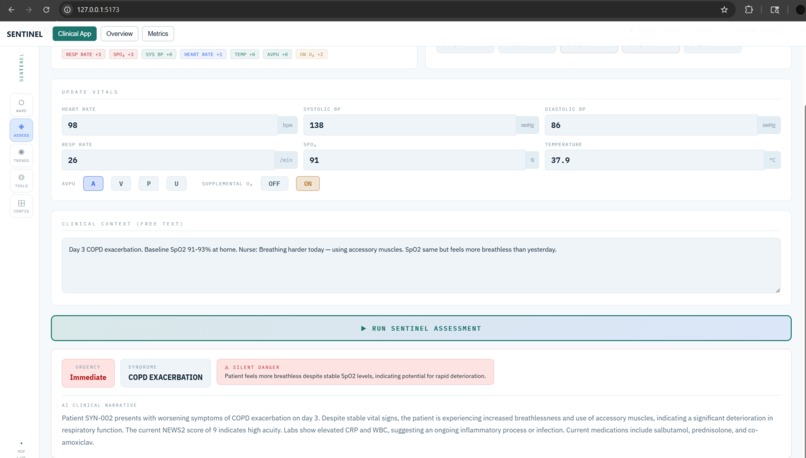This screenshot has width=806, height=458.
Task: Switch to the Overview tab
Action: (x=119, y=33)
